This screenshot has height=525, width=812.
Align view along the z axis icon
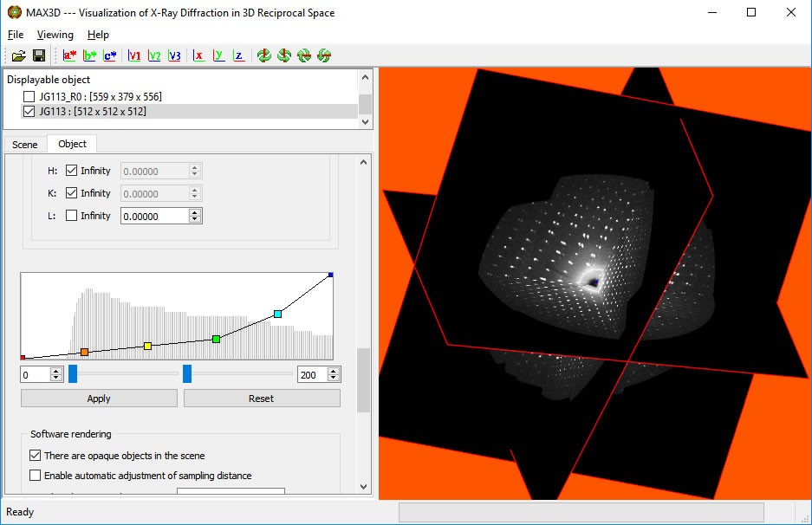point(238,55)
